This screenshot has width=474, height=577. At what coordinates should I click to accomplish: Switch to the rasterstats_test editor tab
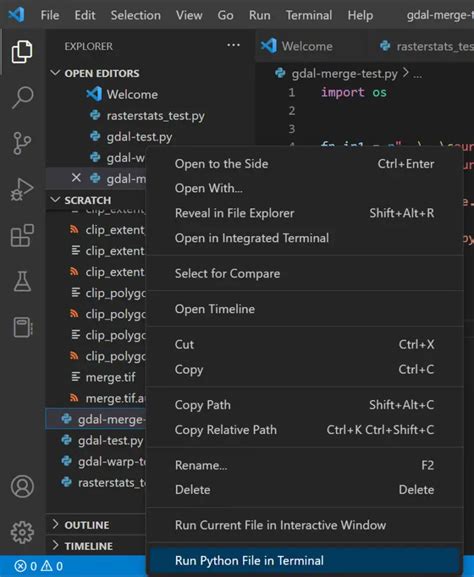[427, 46]
